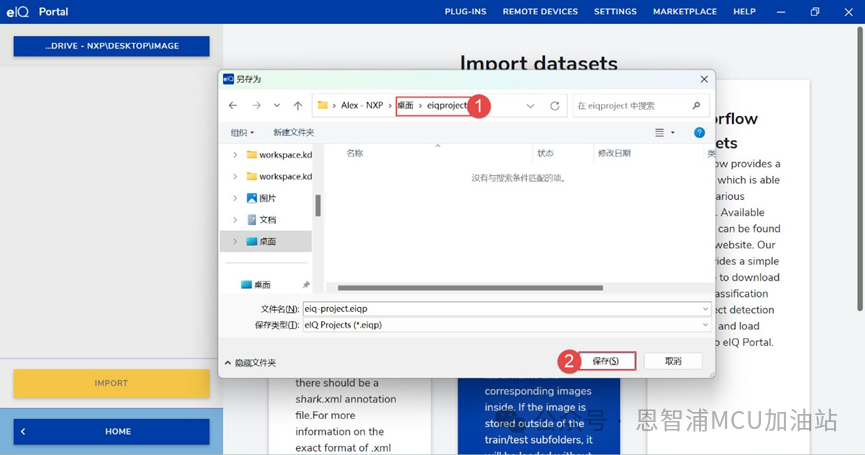Image resolution: width=865 pixels, height=455 pixels.
Task: Select the second workspace.kd folder
Action: click(279, 176)
